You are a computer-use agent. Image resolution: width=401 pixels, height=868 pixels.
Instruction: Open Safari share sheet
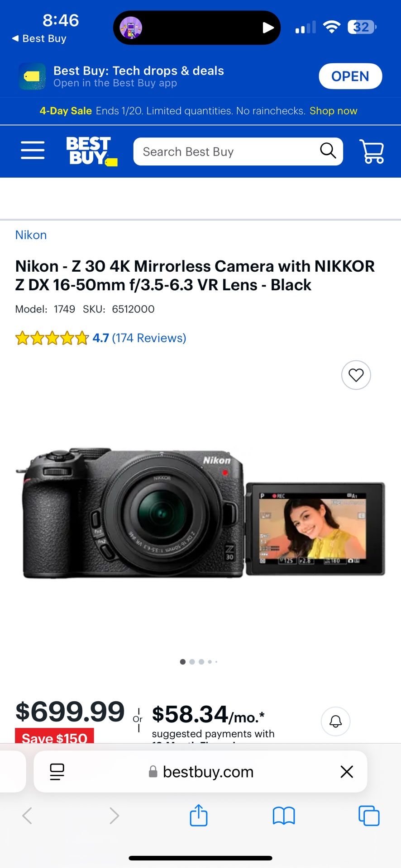click(x=198, y=816)
